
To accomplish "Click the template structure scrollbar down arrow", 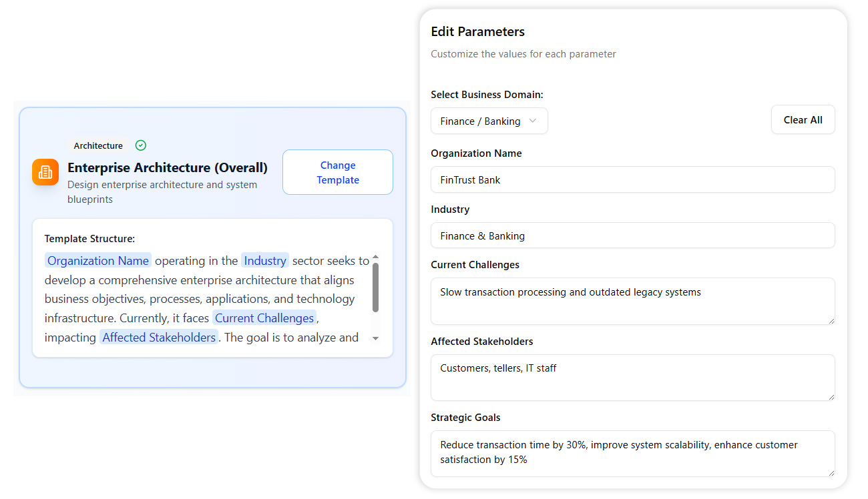I will (375, 338).
